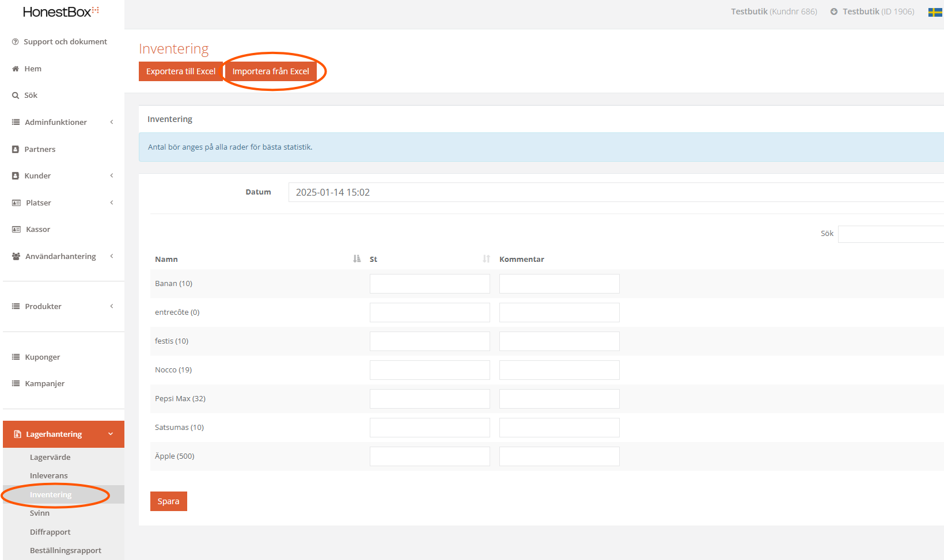Expand the Produkter submenu arrow

tap(112, 306)
